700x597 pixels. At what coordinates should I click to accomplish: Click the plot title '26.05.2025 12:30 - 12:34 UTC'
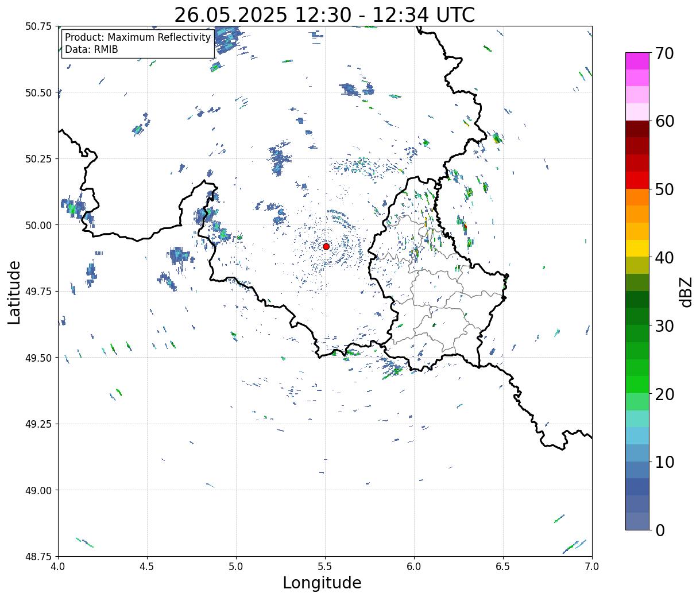324,14
